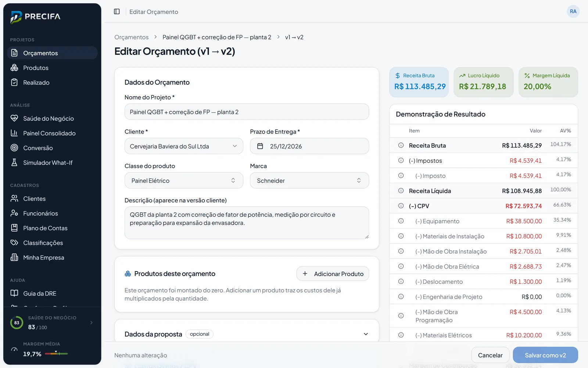Screen dimensions: 588x368
Task: Click Adicionar Produto button
Action: [x=333, y=273]
